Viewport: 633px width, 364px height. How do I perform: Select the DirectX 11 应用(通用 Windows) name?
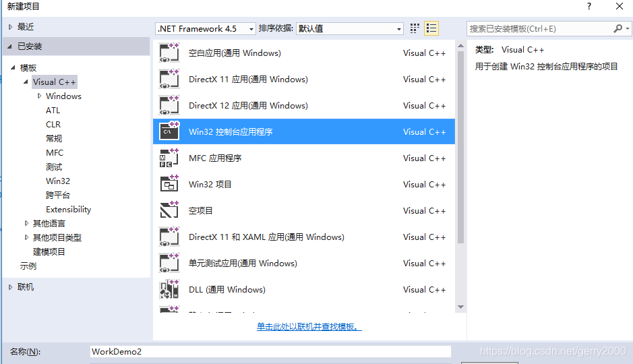[248, 79]
